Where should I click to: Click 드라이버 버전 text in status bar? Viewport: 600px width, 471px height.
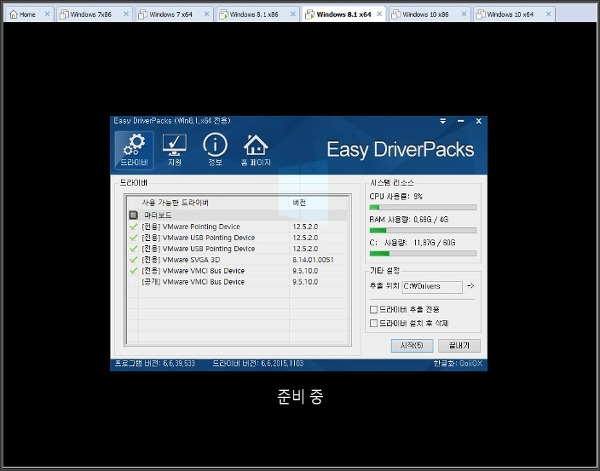coord(258,363)
